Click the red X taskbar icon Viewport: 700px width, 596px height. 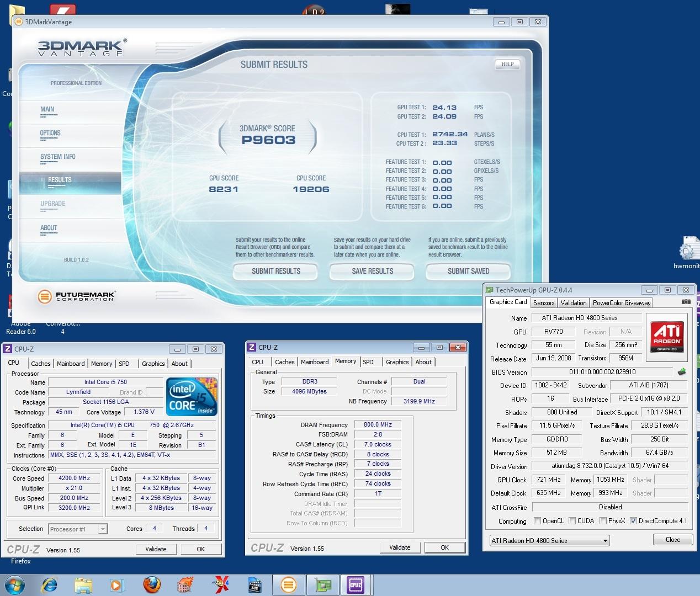220,584
